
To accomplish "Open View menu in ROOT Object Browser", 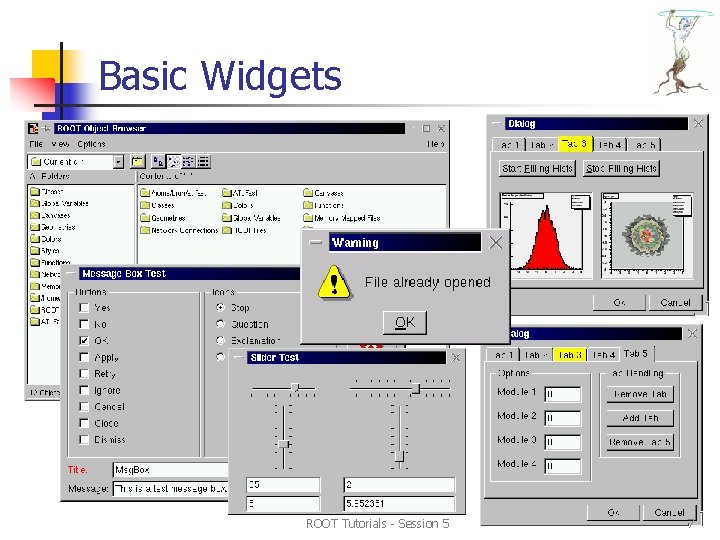I will point(60,144).
